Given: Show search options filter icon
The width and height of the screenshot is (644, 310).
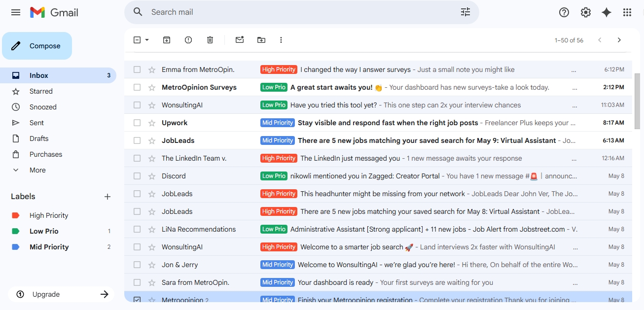Looking at the screenshot, I should click(465, 12).
